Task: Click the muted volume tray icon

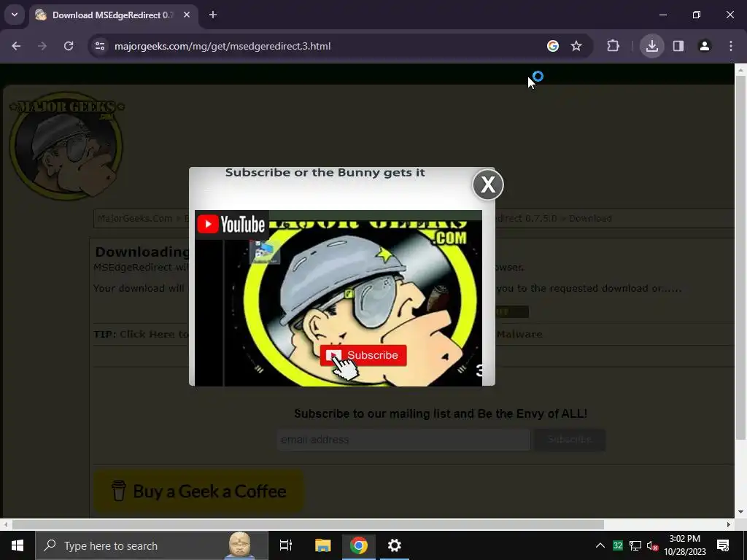Action: tap(653, 545)
